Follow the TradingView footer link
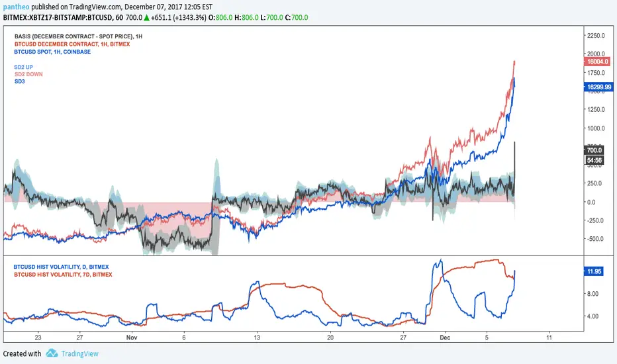The height and width of the screenshot is (364, 617). coord(79,354)
